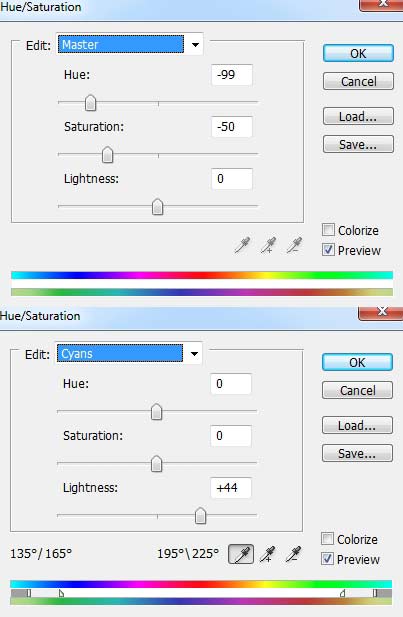Click Load button in Master dialog
403x617 pixels.
[358, 116]
